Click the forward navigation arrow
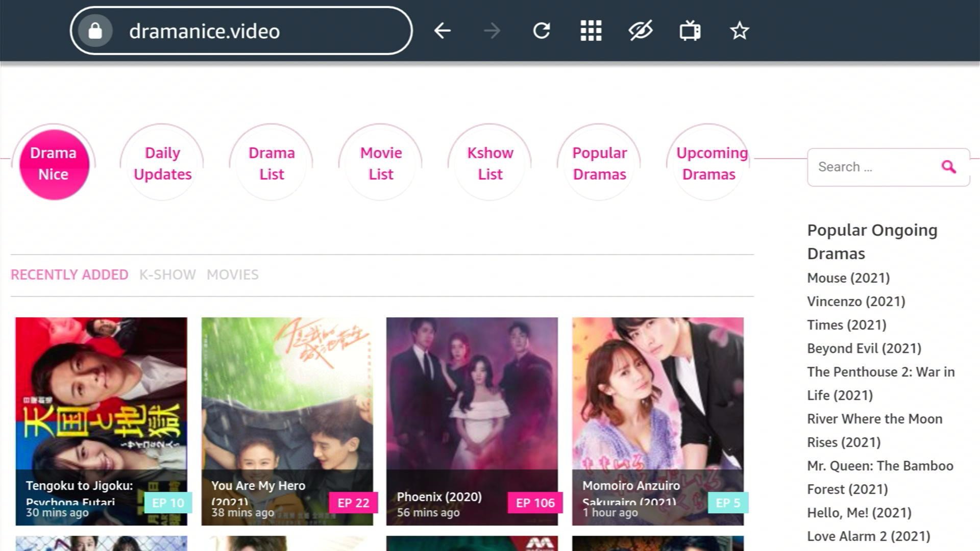The height and width of the screenshot is (551, 980). pyautogui.click(x=492, y=31)
